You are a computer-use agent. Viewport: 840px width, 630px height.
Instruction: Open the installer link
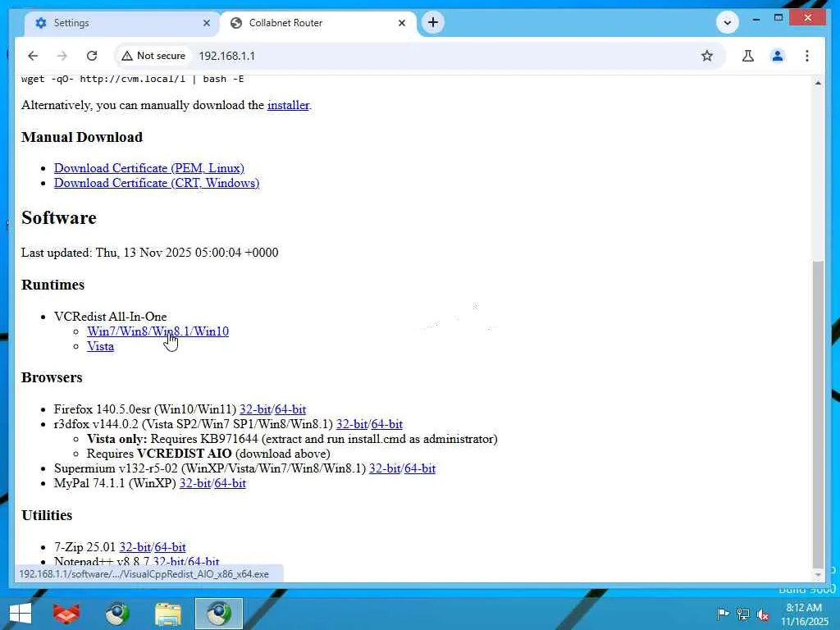(288, 105)
